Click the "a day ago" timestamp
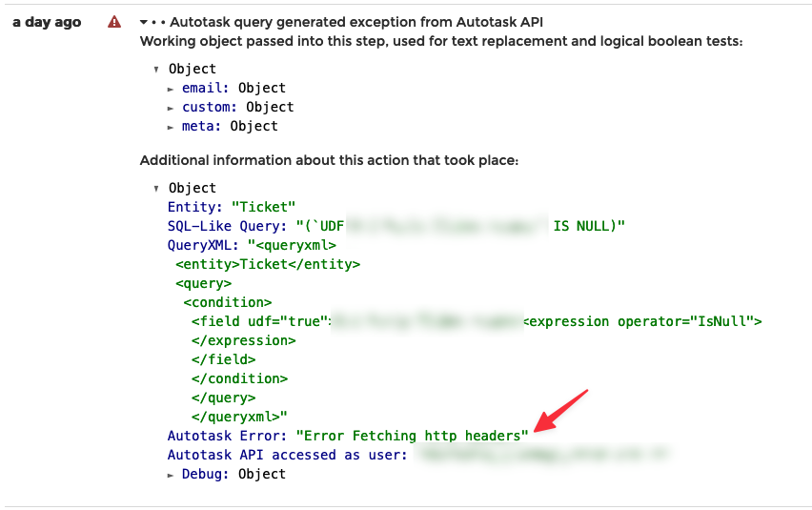812x510 pixels. [x=47, y=22]
